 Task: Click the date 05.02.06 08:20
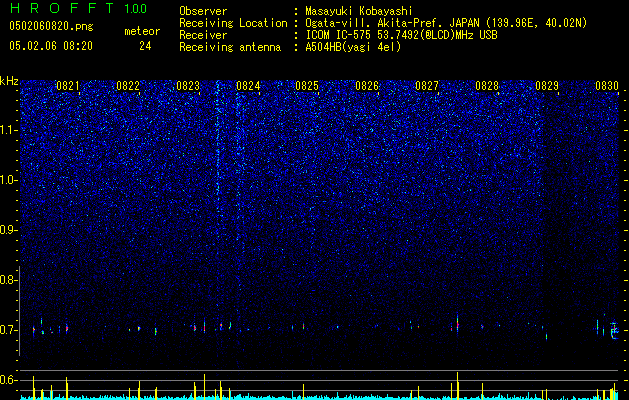(x=51, y=46)
